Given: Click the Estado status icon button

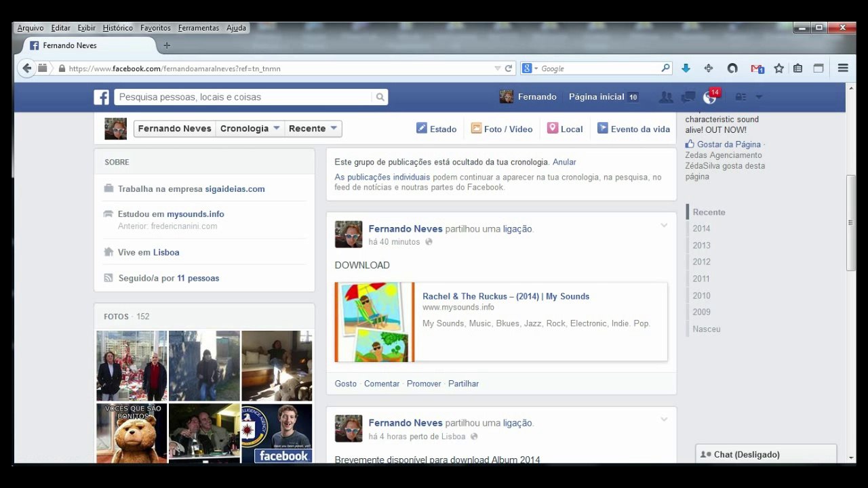Looking at the screenshot, I should pos(436,129).
